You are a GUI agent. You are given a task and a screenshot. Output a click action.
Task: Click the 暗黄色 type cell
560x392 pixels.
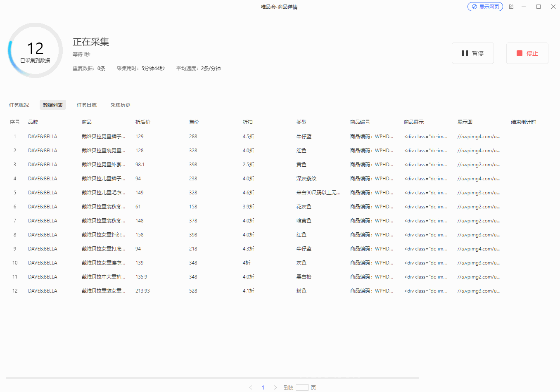[304, 221]
